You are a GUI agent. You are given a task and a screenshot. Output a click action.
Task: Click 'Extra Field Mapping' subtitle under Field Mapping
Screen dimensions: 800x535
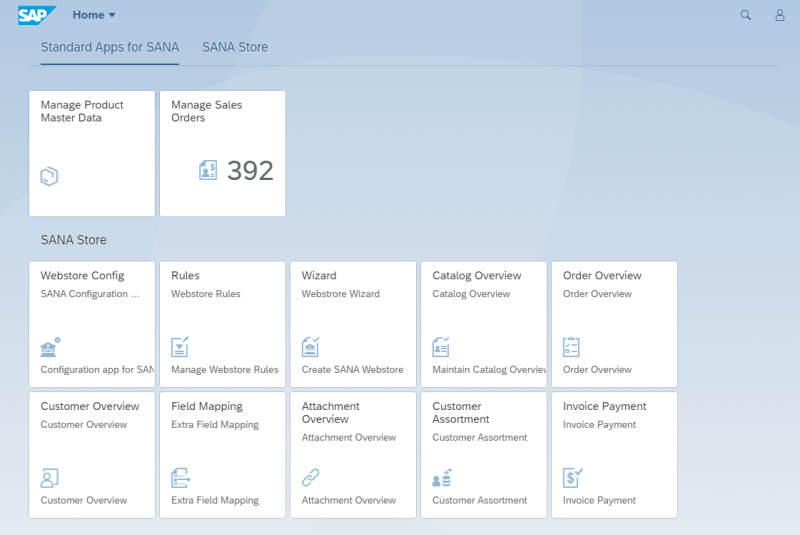(x=215, y=425)
